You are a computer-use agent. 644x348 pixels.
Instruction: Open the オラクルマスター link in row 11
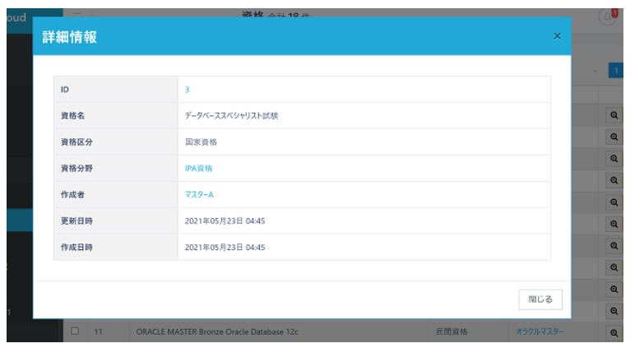coord(540,332)
